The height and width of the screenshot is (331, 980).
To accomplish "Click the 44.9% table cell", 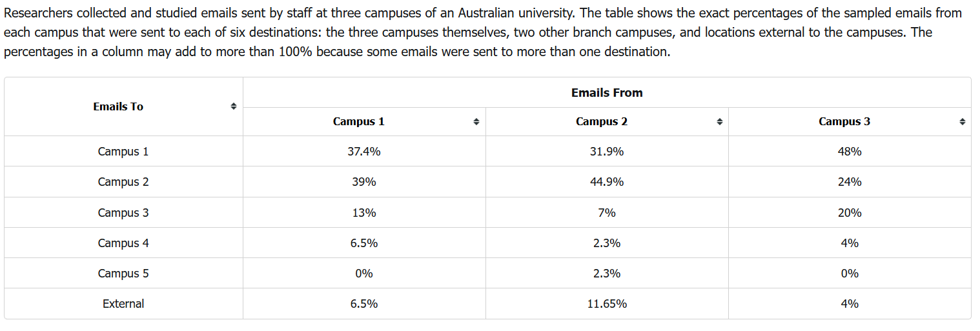I will (x=607, y=182).
